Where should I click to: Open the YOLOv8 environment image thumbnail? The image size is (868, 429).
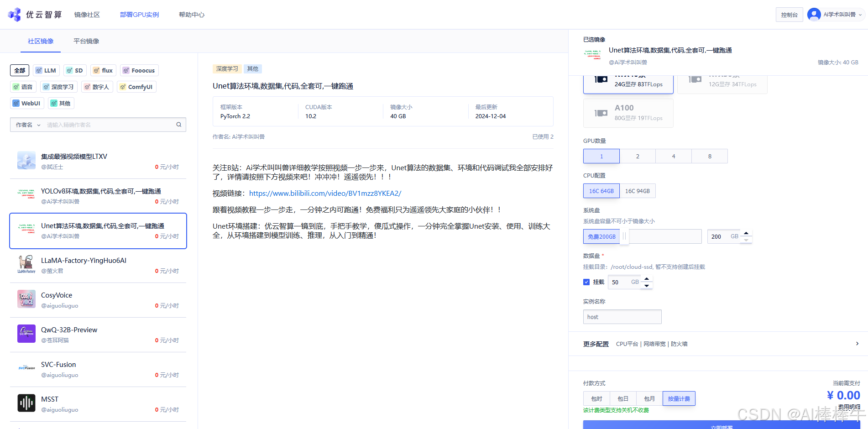click(x=26, y=195)
